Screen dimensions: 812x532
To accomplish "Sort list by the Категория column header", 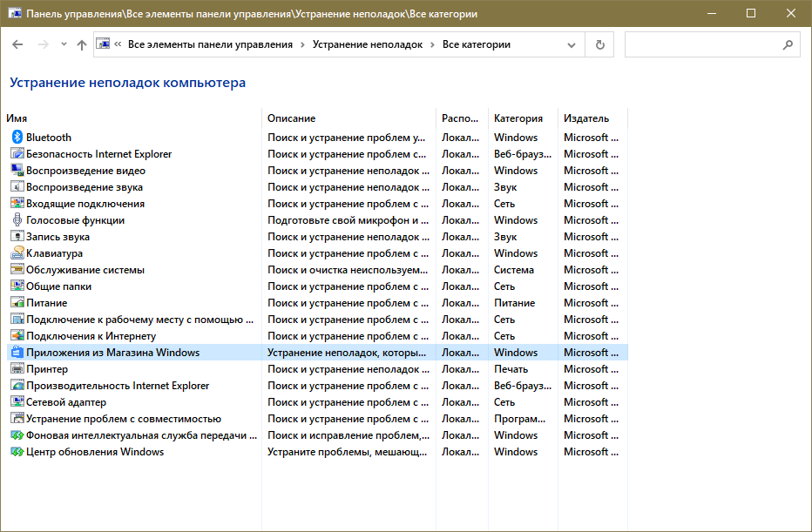I will click(x=518, y=118).
